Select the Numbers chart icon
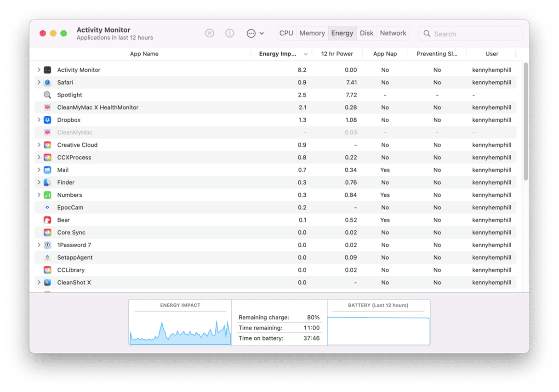Screen dimensions: 559x392 click(47, 195)
